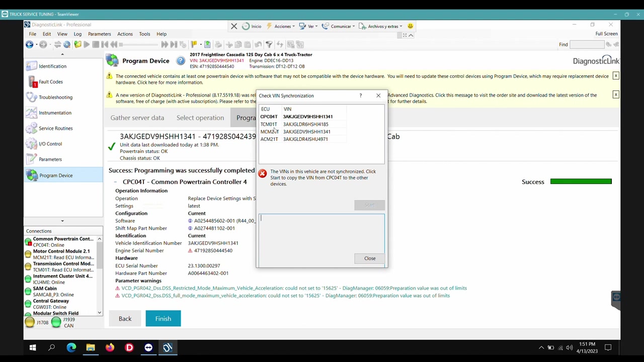Click the globe refresh toolbar icon

tap(67, 45)
